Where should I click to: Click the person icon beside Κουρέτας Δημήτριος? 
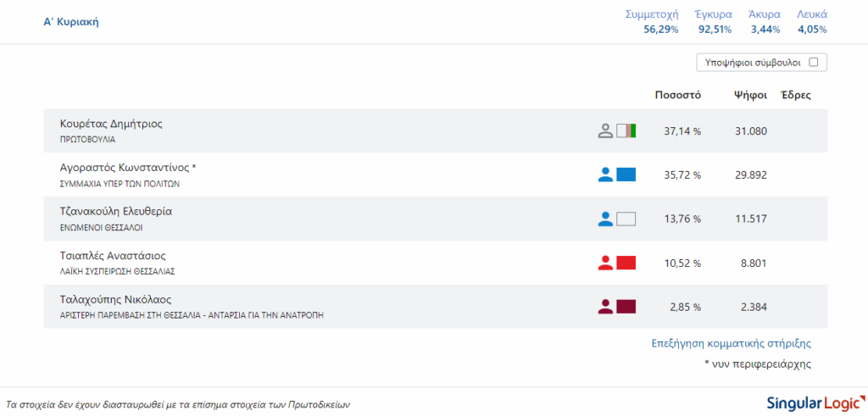605,130
